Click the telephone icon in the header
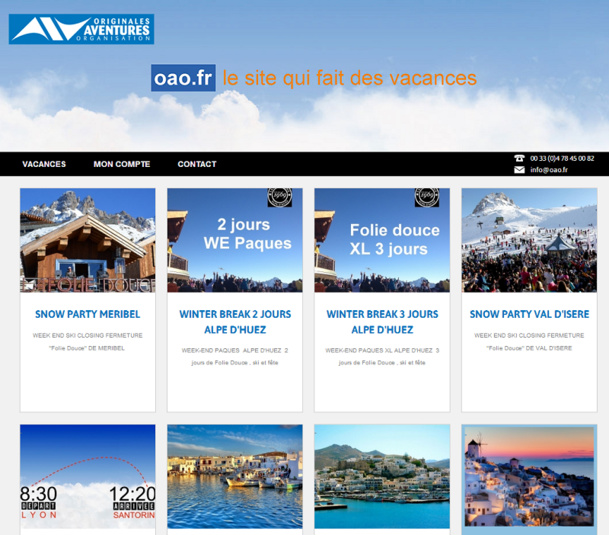The height and width of the screenshot is (535, 609). (519, 158)
